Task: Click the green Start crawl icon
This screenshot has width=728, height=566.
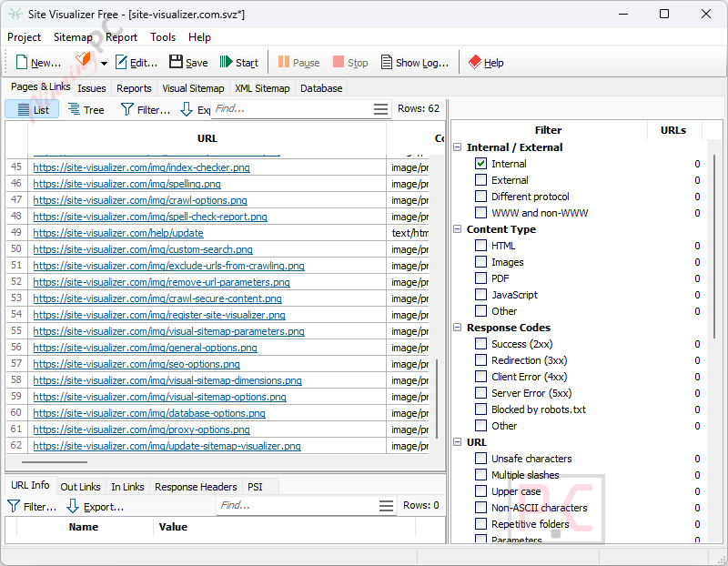Action: tap(226, 62)
